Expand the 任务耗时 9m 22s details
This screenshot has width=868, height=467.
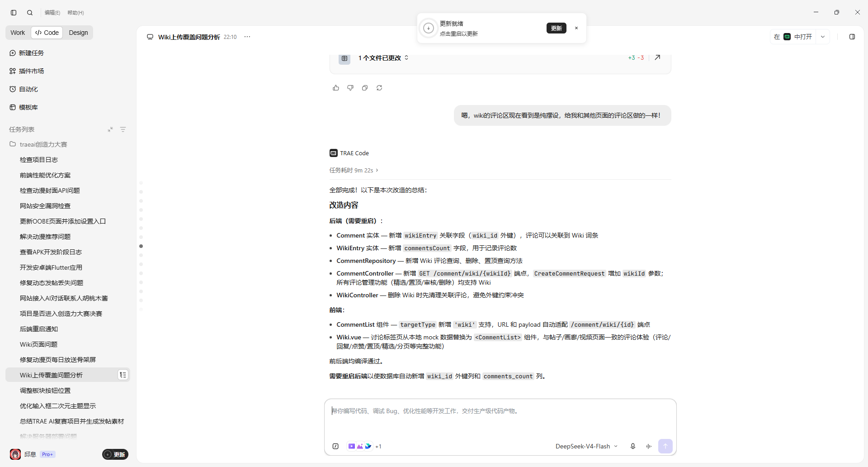[354, 170]
